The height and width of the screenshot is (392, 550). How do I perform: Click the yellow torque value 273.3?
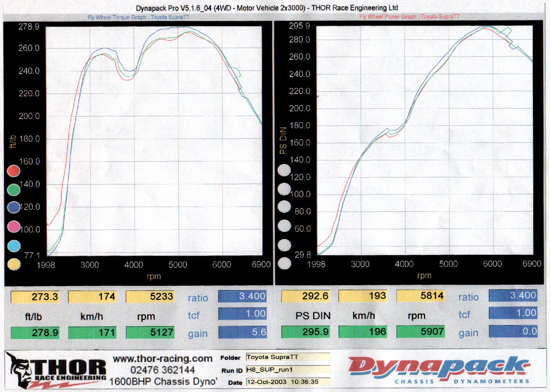click(x=35, y=297)
